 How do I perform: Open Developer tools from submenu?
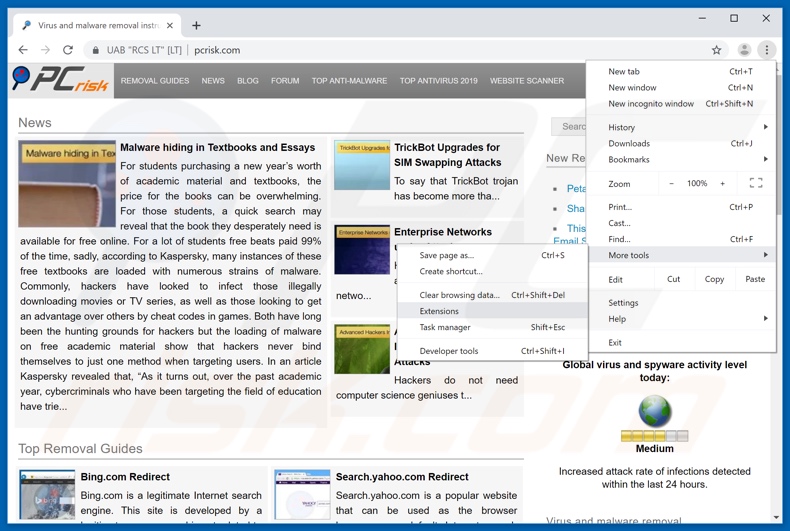(492, 351)
